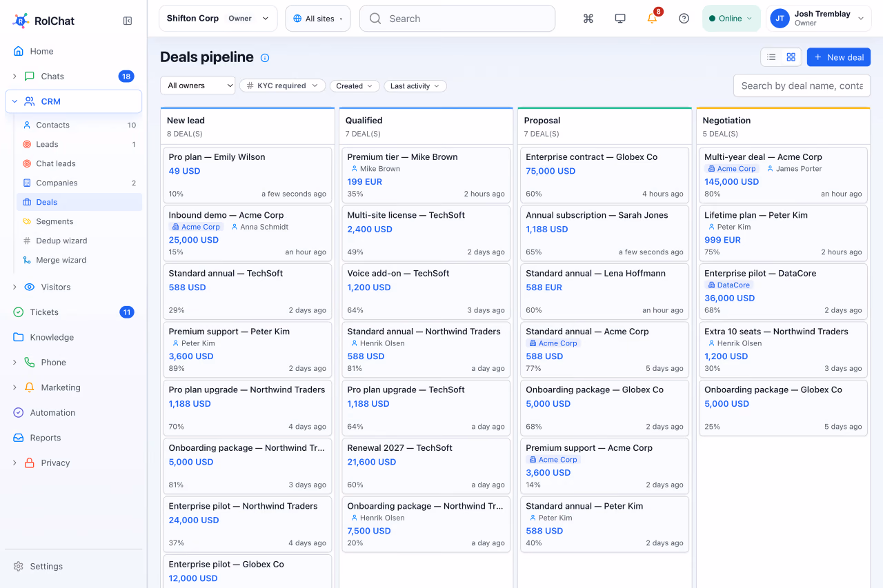Collapse the sidebar panel icon
Screen dimensions: 883x588
point(128,21)
